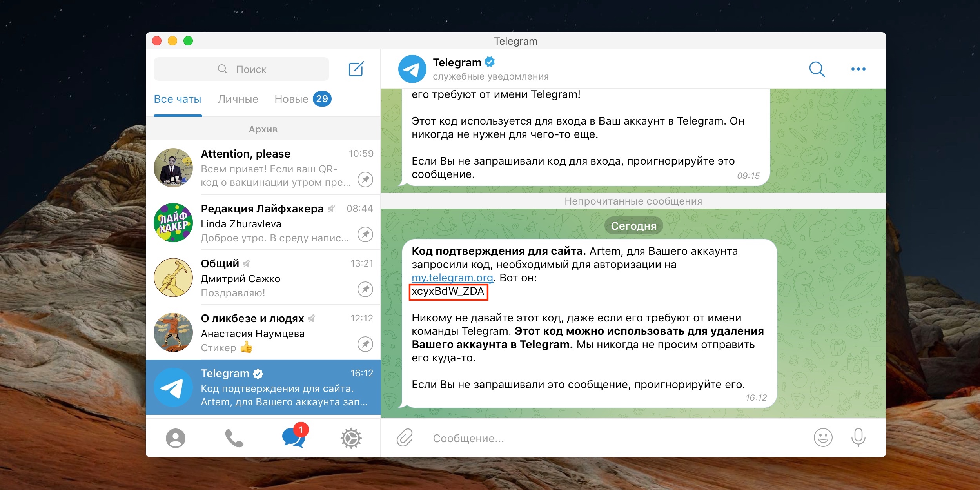Click Поздравляю! message preview
The image size is (980, 490).
(x=233, y=293)
